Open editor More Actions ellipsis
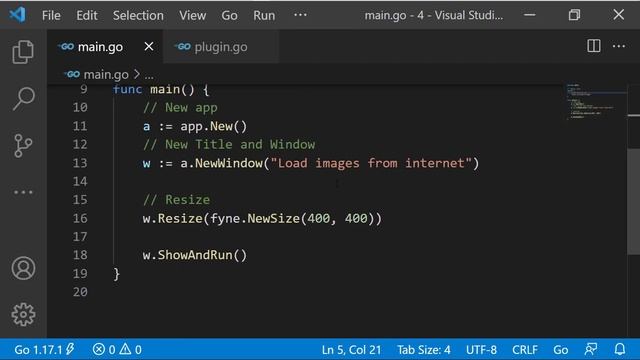Viewport: 640px width, 360px height. (619, 46)
